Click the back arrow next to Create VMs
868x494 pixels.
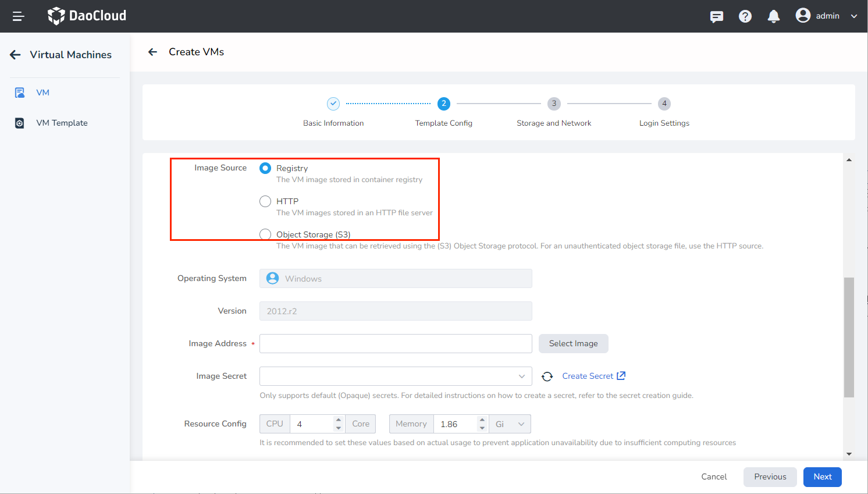tap(152, 52)
